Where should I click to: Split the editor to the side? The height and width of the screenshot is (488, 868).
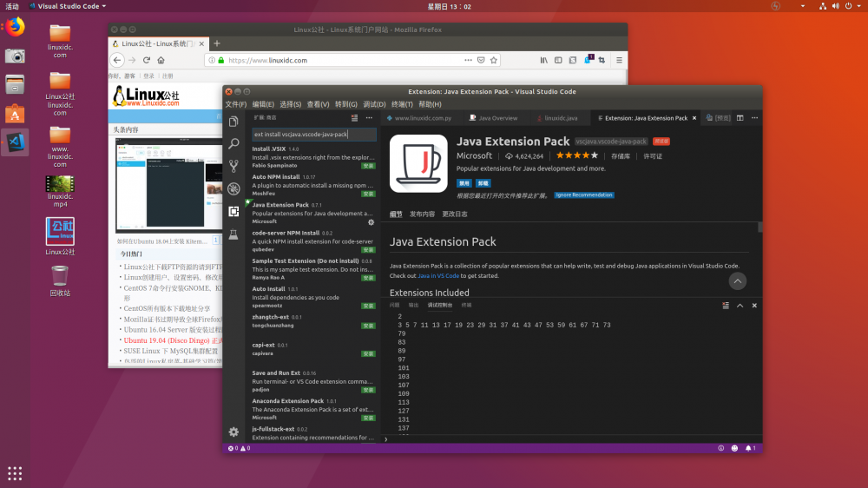pyautogui.click(x=740, y=117)
